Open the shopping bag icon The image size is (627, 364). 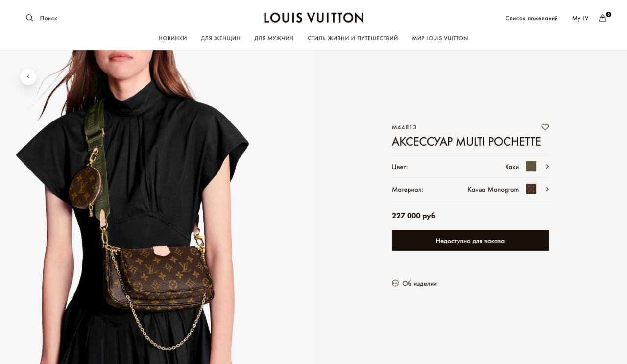coord(603,18)
